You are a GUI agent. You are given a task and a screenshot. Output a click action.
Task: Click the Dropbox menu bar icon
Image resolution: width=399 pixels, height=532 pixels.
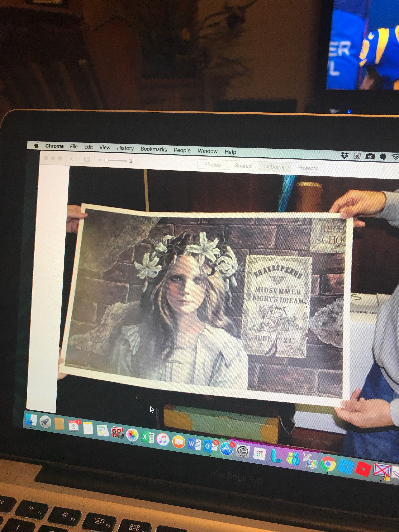(x=345, y=156)
